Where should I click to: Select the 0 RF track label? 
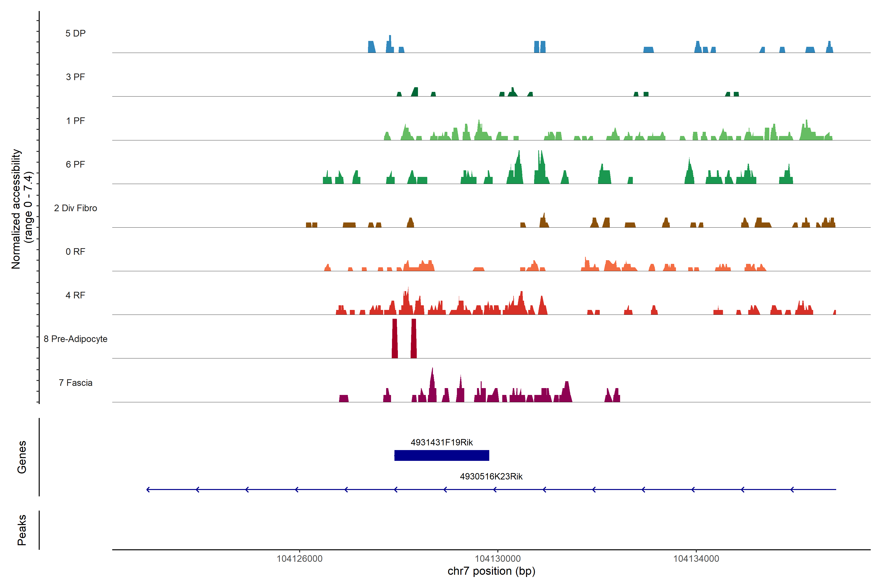(75, 252)
